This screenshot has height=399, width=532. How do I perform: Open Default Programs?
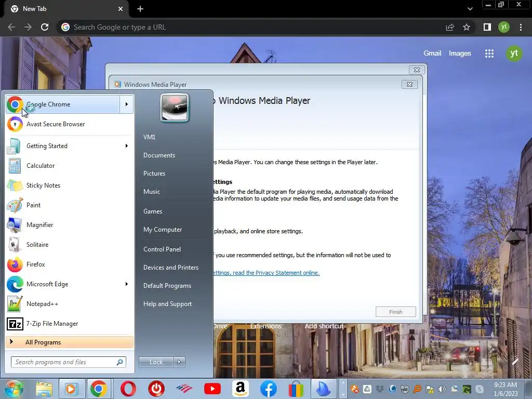point(167,286)
